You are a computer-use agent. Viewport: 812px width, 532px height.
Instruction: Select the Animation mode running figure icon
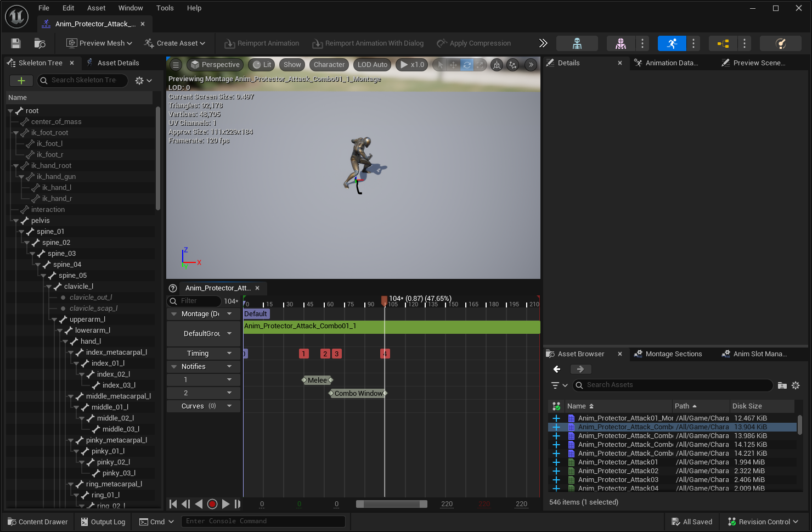pos(672,43)
